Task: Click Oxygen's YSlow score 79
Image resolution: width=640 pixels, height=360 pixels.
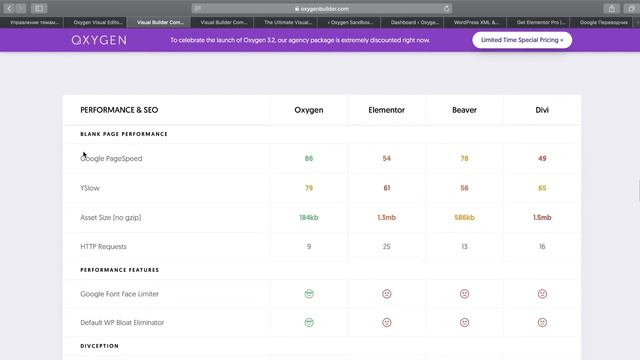Action: pos(309,188)
